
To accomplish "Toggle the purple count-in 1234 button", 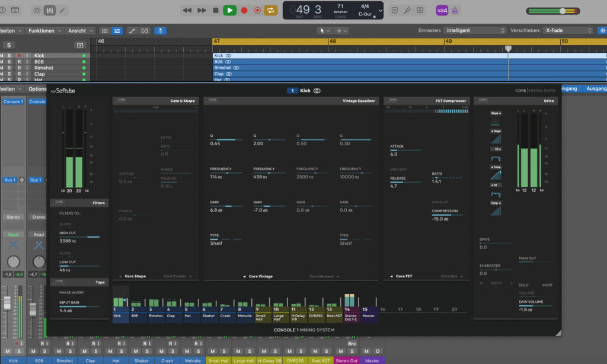I will (x=442, y=11).
